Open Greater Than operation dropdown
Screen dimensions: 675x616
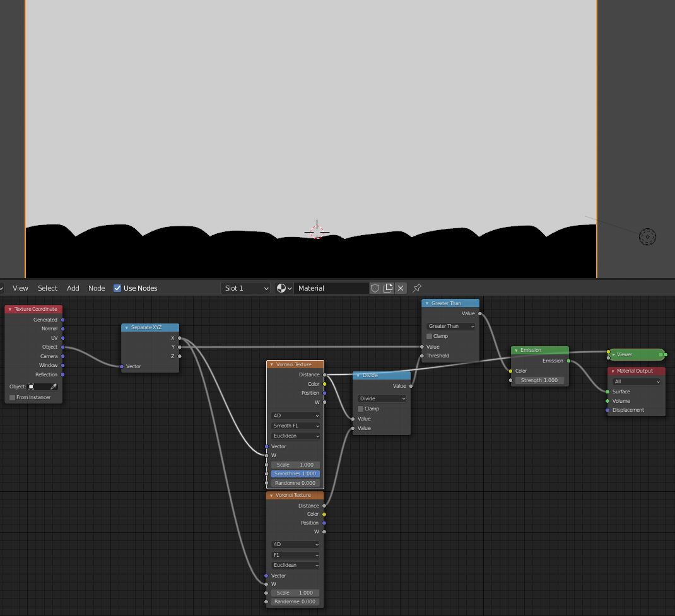pos(450,326)
